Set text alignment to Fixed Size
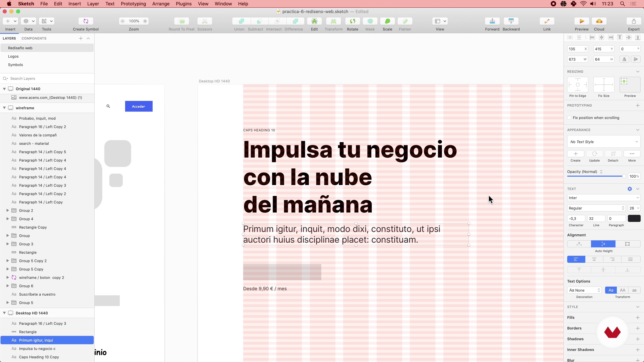The height and width of the screenshot is (362, 644). pyautogui.click(x=627, y=244)
